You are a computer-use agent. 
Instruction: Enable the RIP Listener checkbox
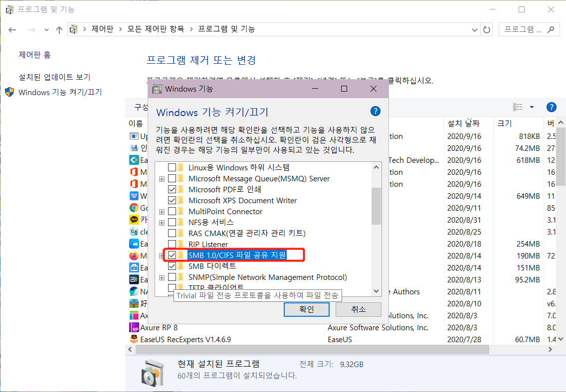(172, 244)
